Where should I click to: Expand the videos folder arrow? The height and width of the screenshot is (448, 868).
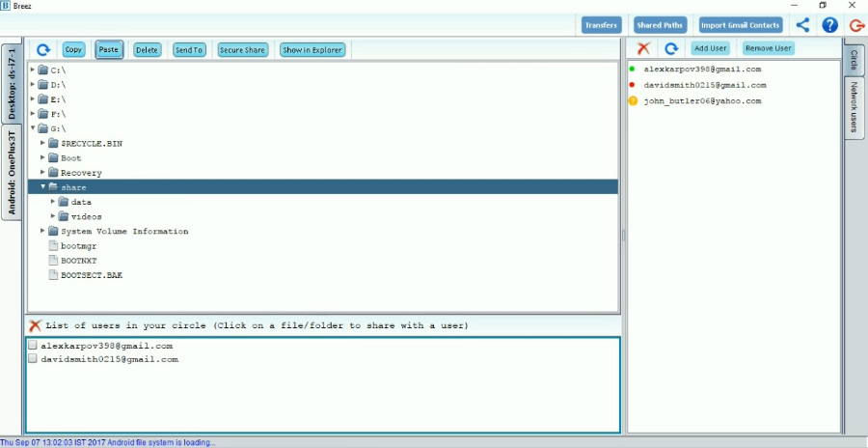pyautogui.click(x=53, y=215)
